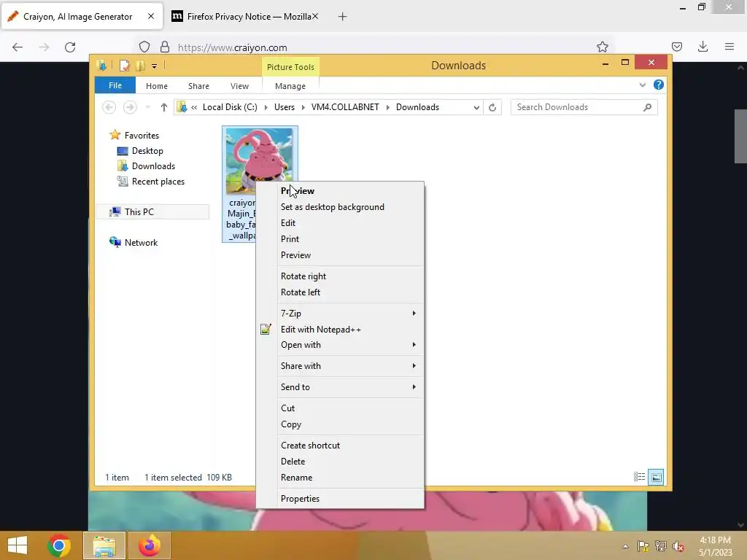Refresh the Downloads folder view
Image resolution: width=747 pixels, height=560 pixels.
click(492, 107)
